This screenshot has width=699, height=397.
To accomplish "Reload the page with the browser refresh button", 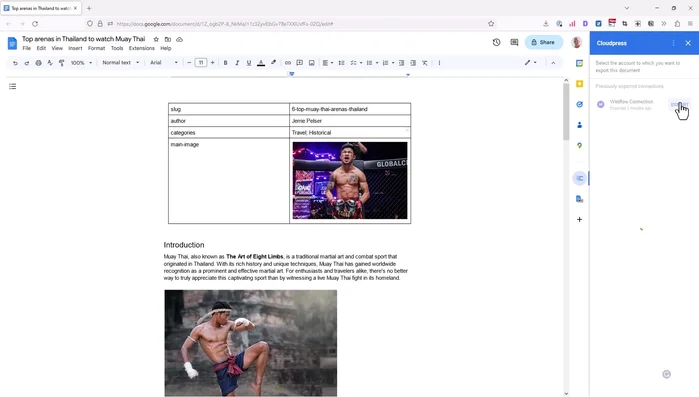I will [x=35, y=24].
